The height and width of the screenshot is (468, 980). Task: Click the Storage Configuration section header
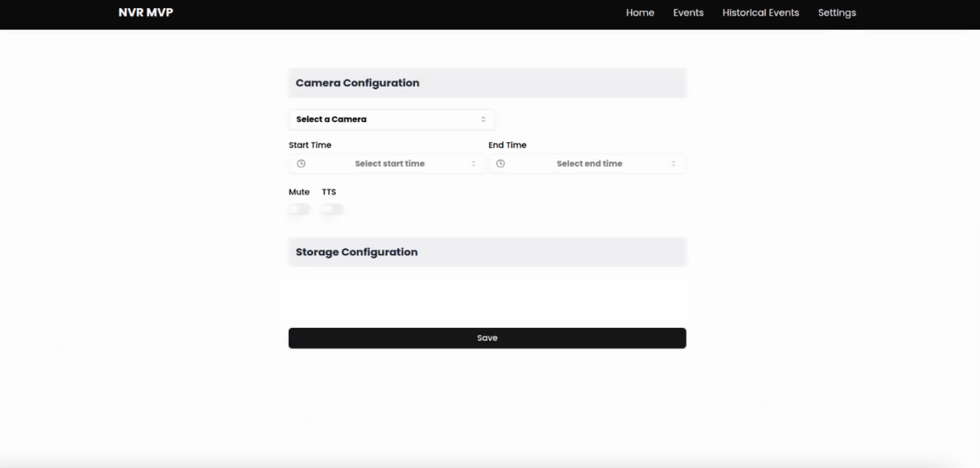click(x=356, y=252)
